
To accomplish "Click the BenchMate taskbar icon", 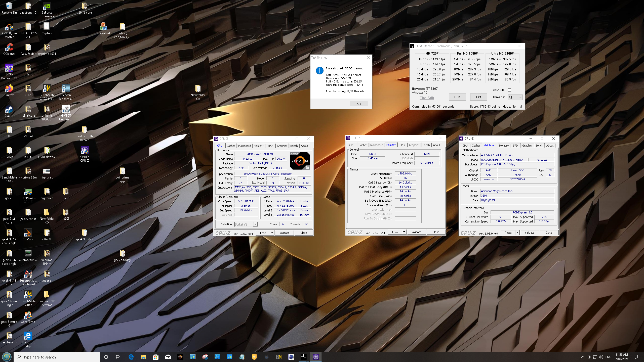I will click(x=279, y=357).
